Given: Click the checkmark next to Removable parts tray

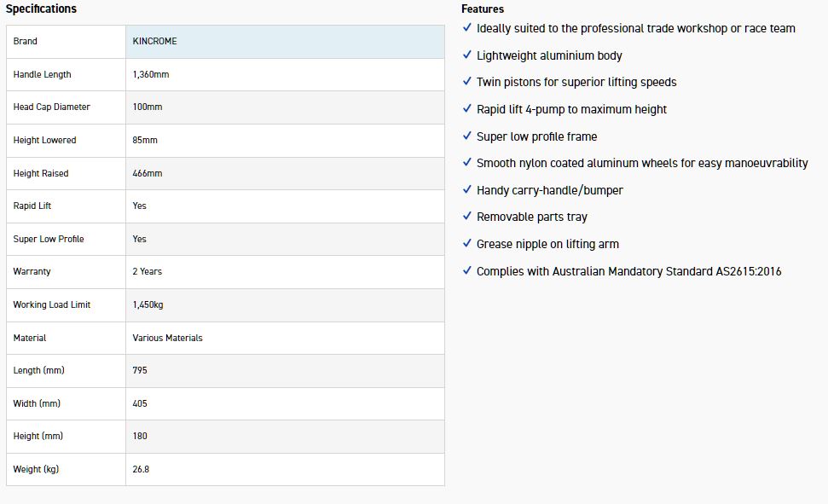Looking at the screenshot, I should click(466, 217).
